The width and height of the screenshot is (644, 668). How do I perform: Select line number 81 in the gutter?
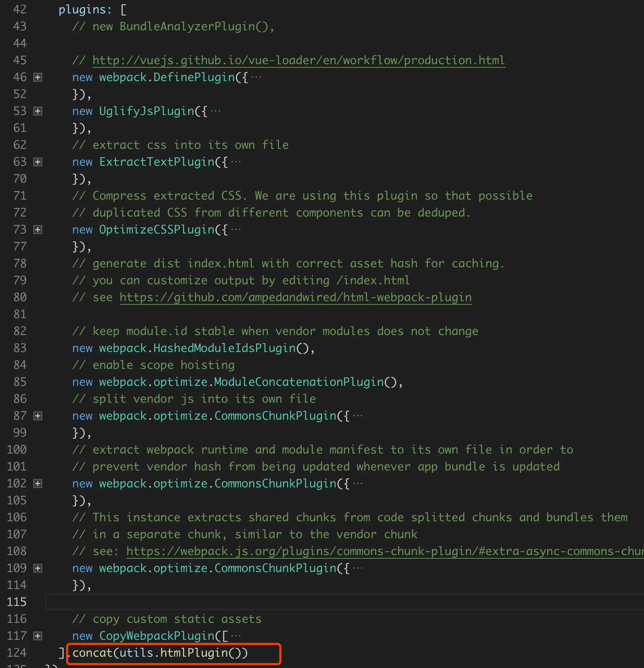[x=20, y=314]
